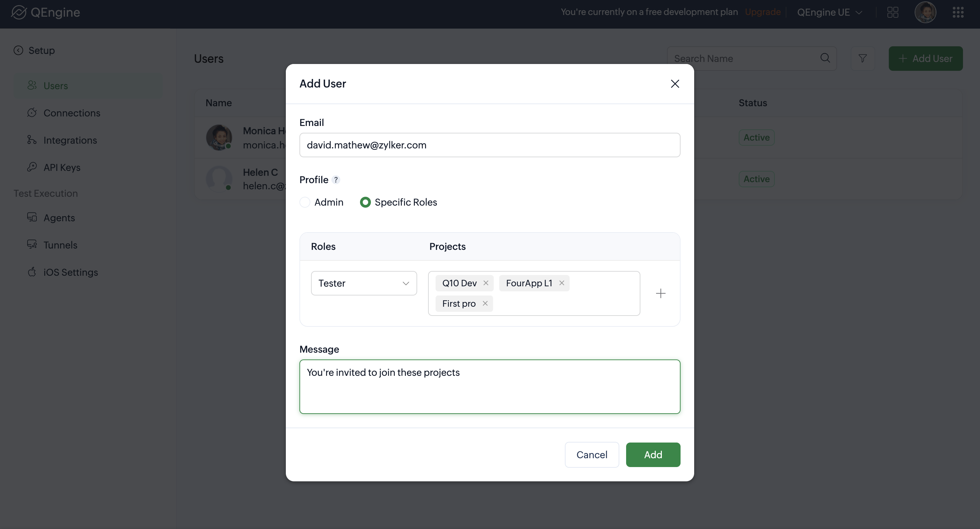Remove the First pro project tag
Image resolution: width=980 pixels, height=529 pixels.
pos(485,303)
